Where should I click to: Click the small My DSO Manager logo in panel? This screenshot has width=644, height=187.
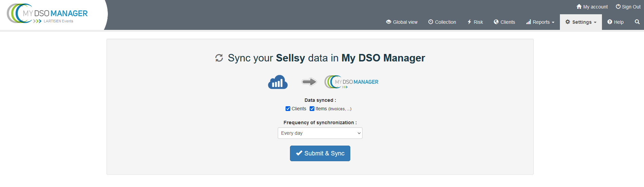coord(351,82)
